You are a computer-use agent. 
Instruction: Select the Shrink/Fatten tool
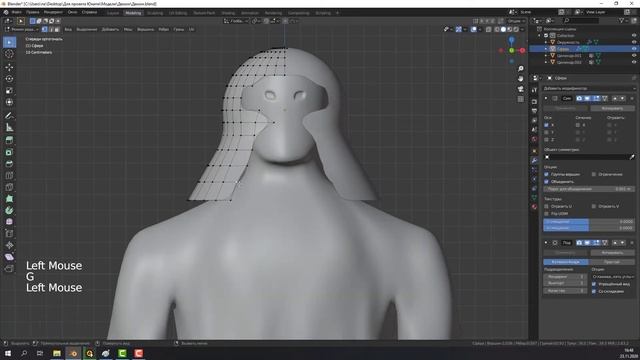pyautogui.click(x=9, y=245)
